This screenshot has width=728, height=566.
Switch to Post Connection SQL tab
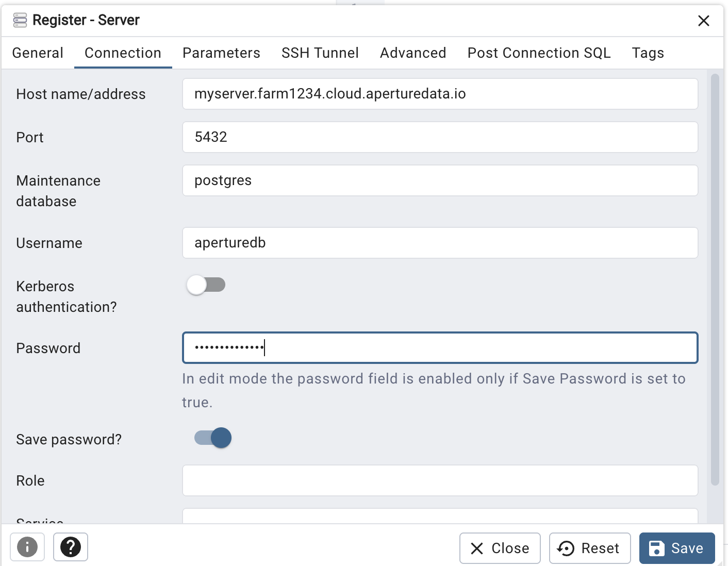(x=539, y=53)
